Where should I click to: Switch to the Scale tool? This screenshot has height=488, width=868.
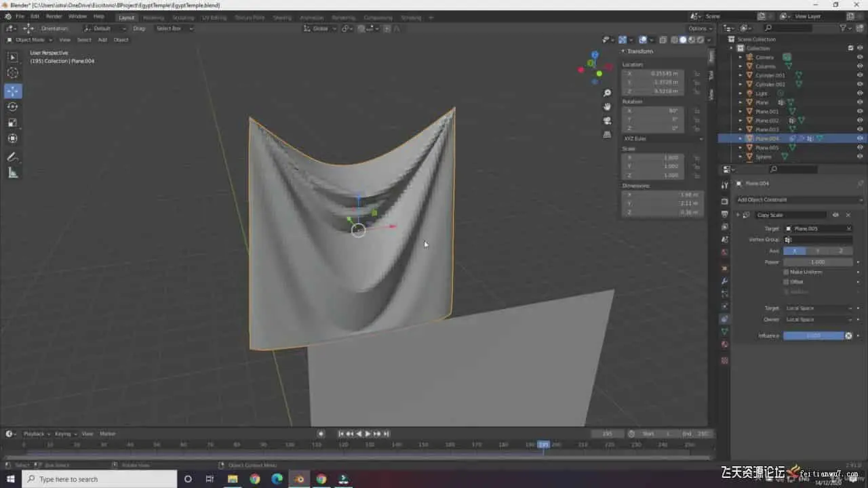pos(13,123)
